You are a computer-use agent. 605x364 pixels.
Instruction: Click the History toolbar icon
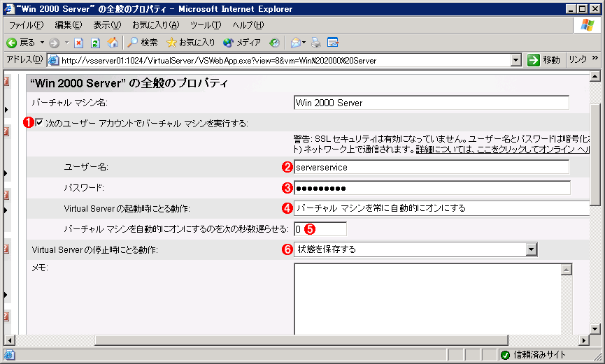[x=274, y=43]
